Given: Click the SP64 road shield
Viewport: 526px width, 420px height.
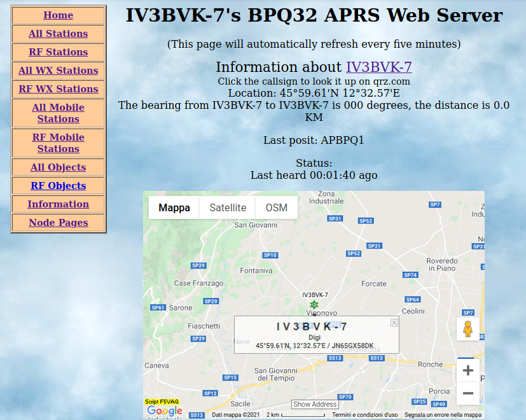Looking at the screenshot, I should click(412, 300).
